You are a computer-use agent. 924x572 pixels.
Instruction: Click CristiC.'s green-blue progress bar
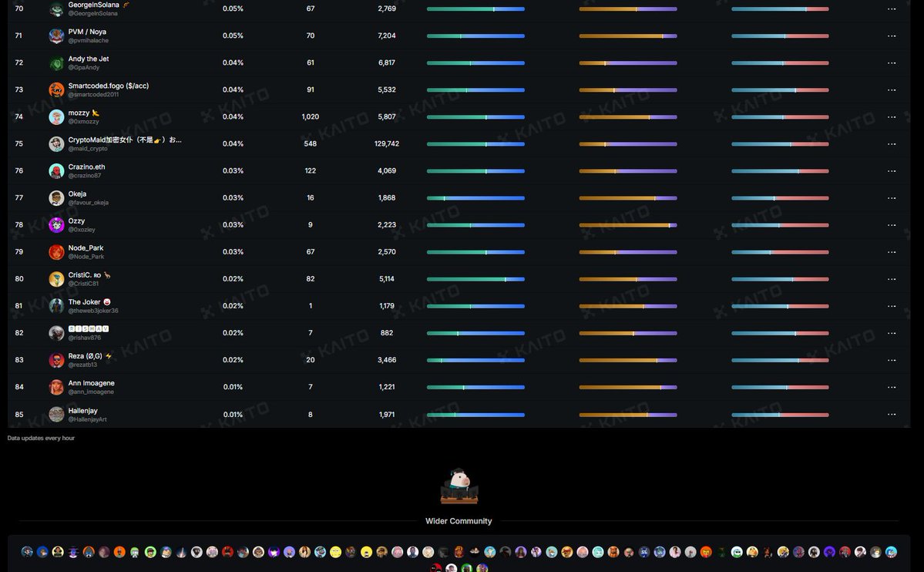pyautogui.click(x=475, y=279)
